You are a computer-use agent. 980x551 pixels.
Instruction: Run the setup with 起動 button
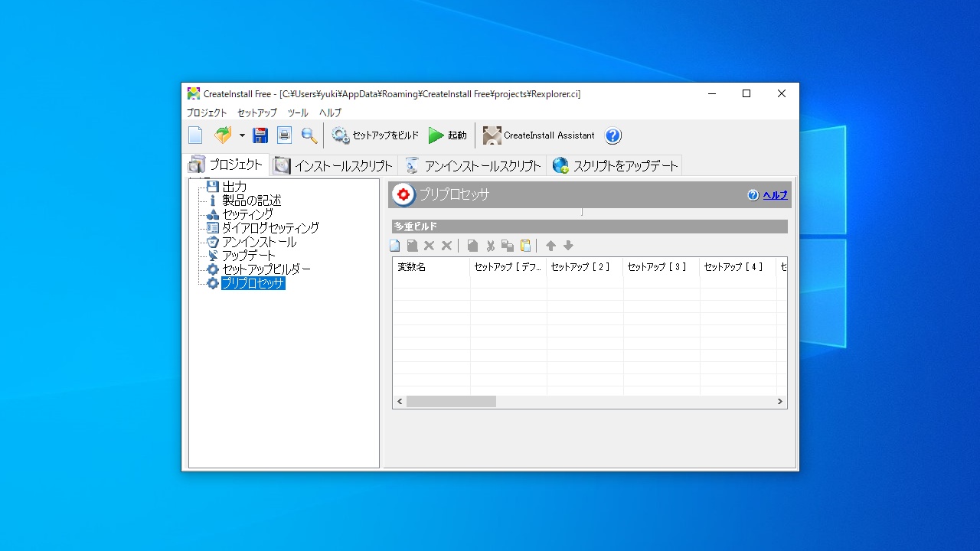(448, 135)
